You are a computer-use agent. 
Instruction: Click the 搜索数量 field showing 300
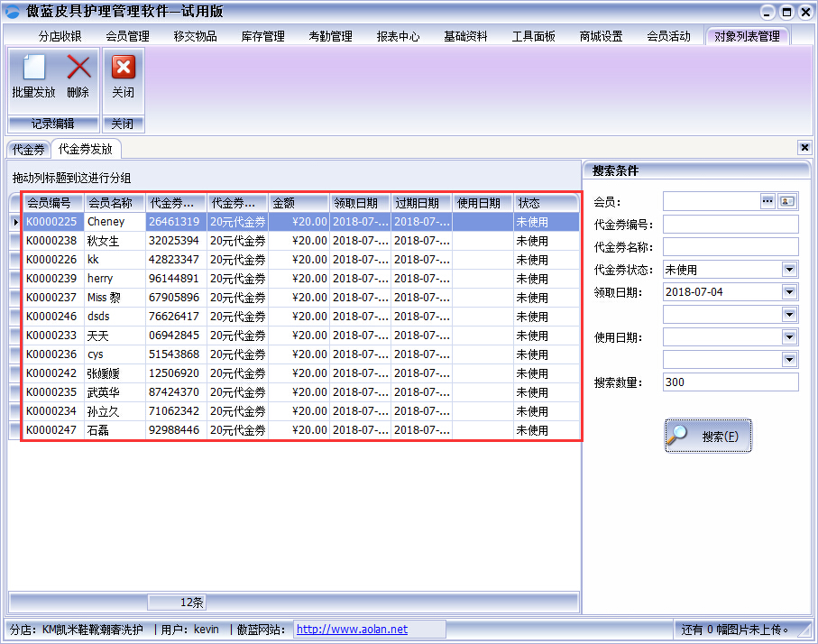point(731,382)
